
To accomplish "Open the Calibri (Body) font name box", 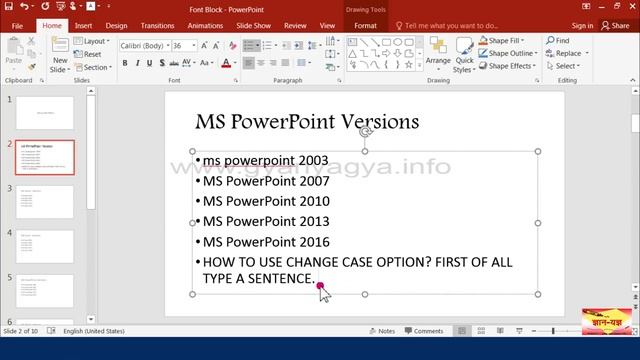I will [x=145, y=46].
